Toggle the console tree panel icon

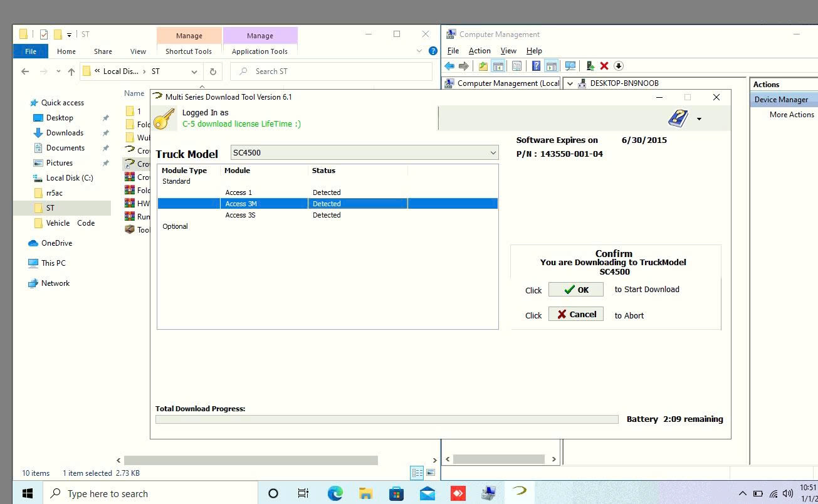click(x=499, y=65)
